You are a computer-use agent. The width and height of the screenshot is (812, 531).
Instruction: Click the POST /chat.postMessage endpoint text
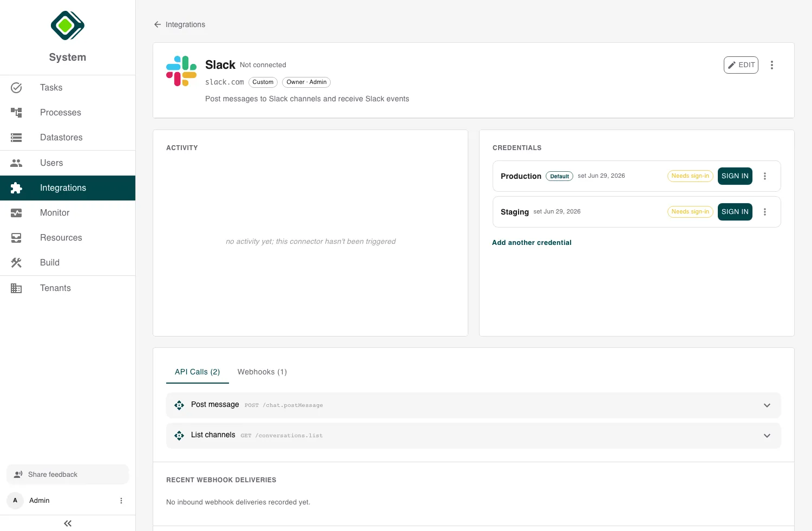click(284, 405)
